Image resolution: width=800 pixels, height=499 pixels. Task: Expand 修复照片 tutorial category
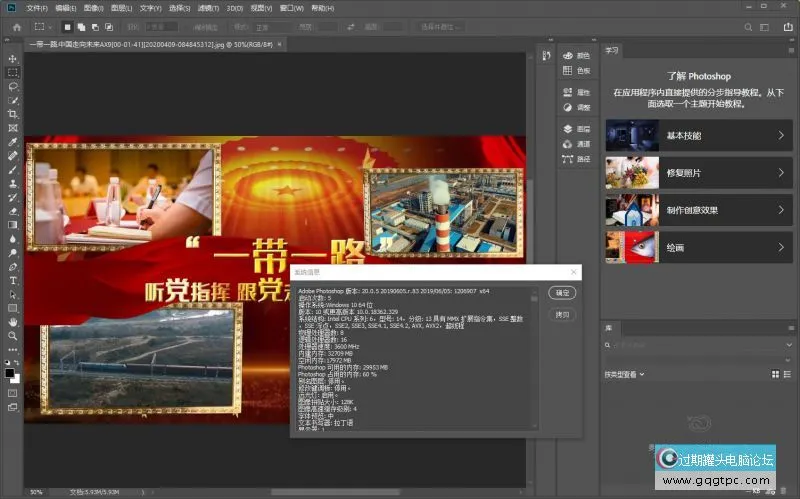699,173
